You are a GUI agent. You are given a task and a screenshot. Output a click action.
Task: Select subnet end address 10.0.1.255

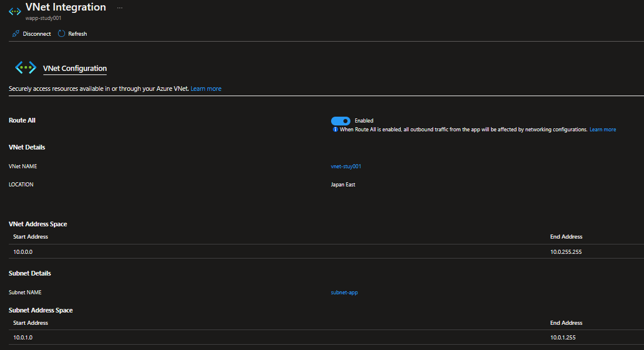tap(563, 337)
